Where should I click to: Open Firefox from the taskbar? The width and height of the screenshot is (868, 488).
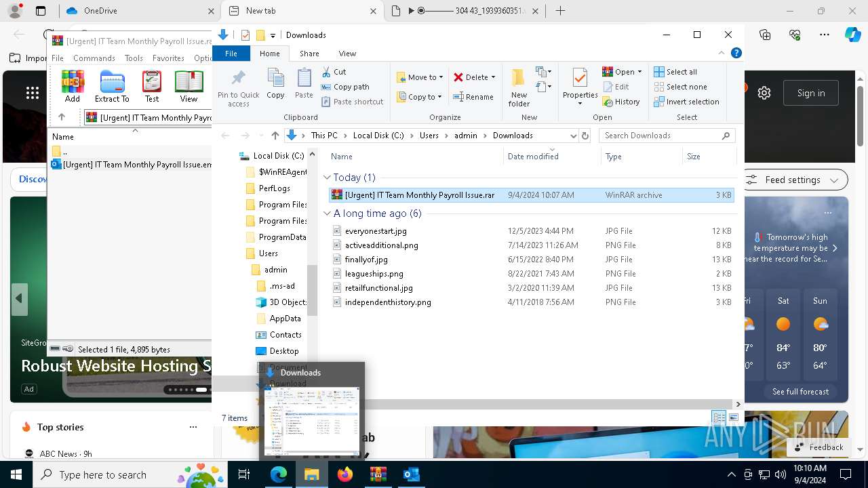point(344,474)
